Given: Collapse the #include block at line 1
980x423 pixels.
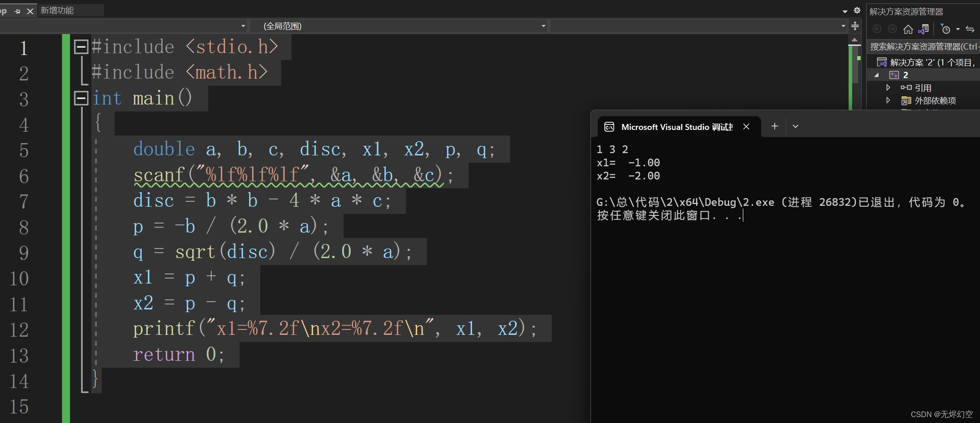Looking at the screenshot, I should click(x=81, y=46).
